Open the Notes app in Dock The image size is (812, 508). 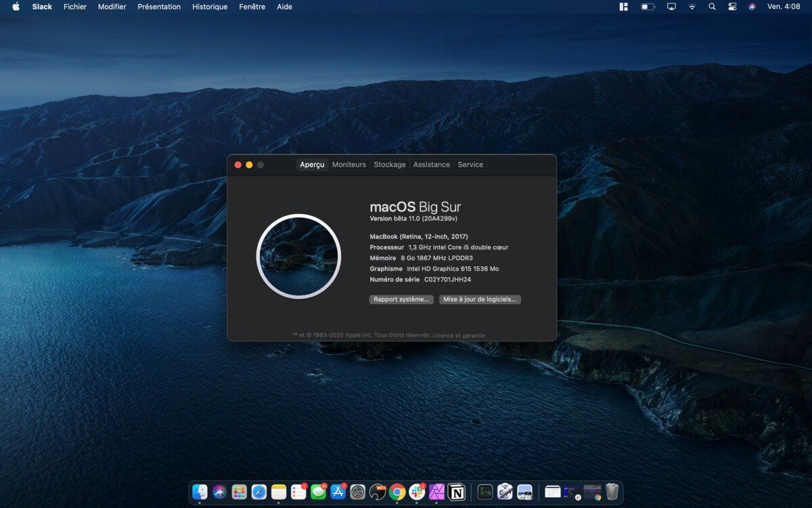pyautogui.click(x=279, y=492)
